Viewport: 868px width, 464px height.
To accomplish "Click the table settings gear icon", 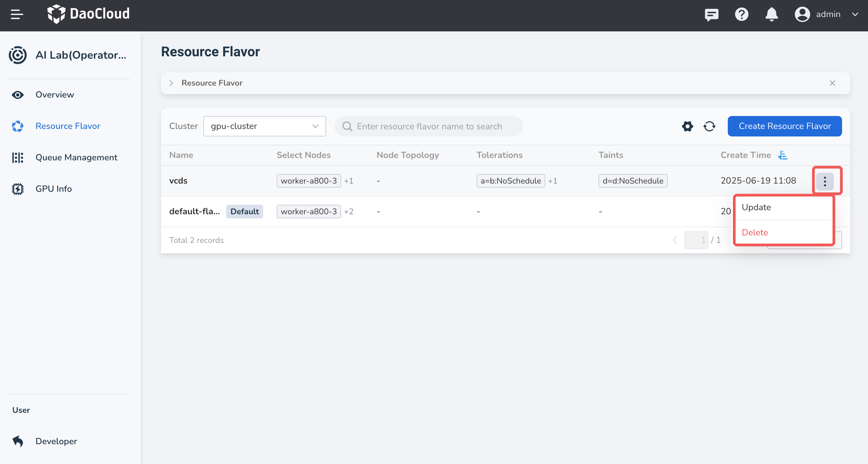I will coord(688,126).
